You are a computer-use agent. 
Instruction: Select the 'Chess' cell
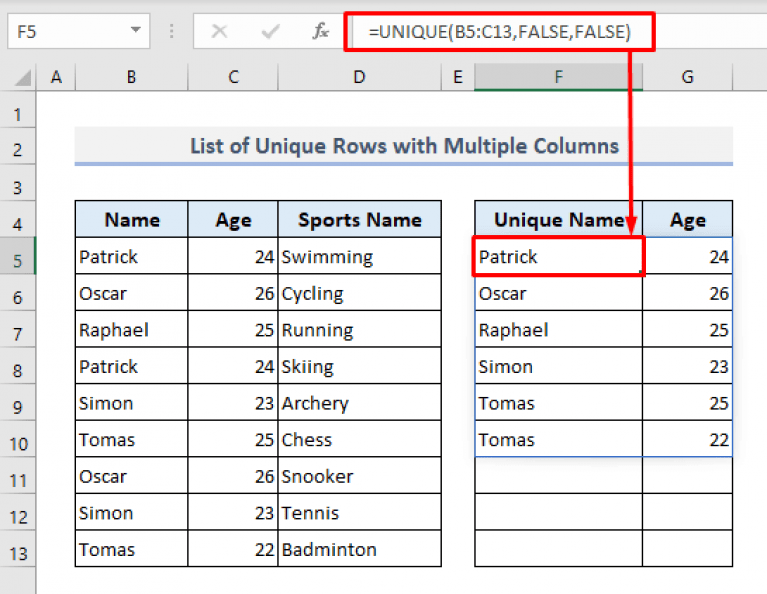(x=360, y=440)
